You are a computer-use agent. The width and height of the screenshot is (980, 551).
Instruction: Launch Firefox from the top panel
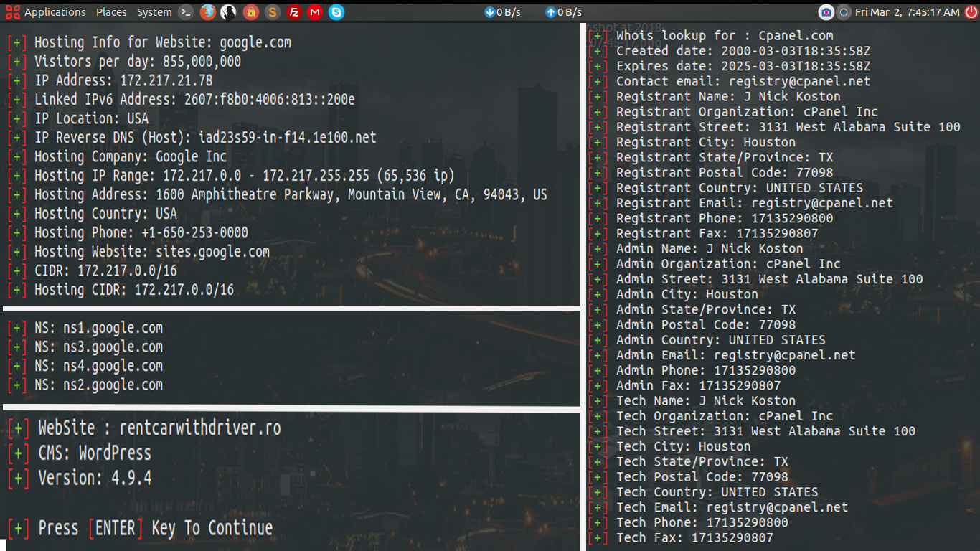point(207,12)
